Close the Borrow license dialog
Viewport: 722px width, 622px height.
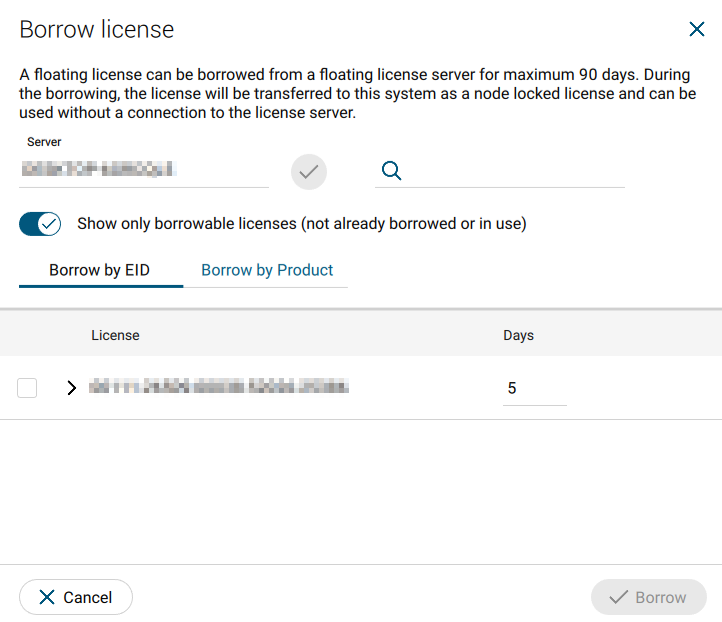coord(697,30)
